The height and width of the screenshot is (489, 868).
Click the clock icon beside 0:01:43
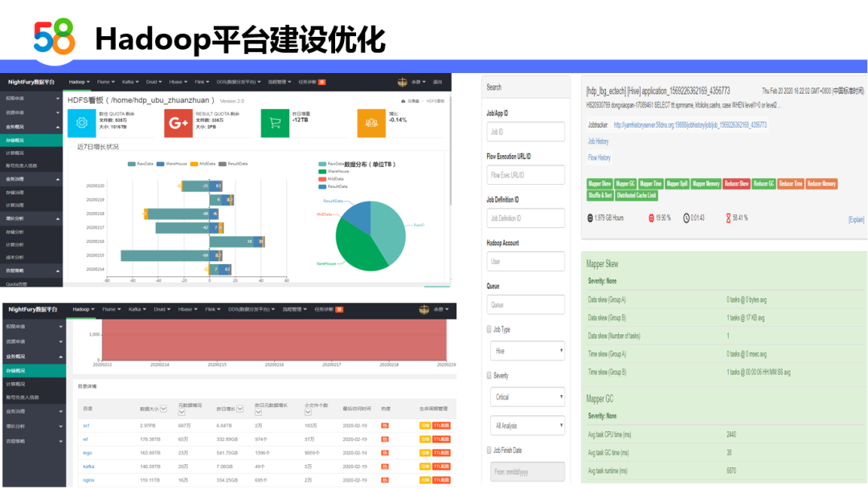pyautogui.click(x=686, y=218)
